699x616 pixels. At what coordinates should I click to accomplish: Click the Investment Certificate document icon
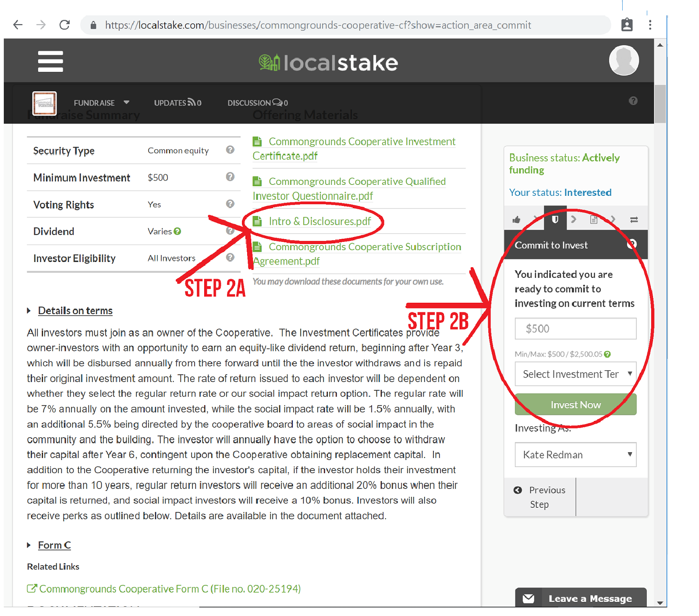(x=258, y=142)
